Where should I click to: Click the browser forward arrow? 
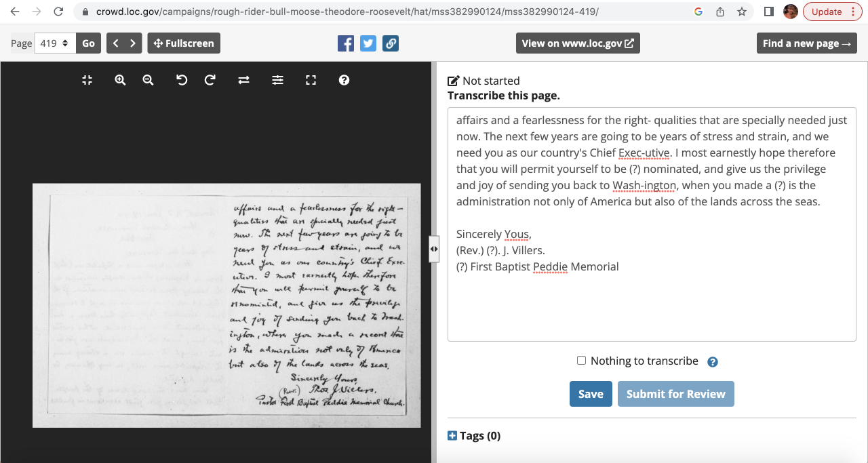pyautogui.click(x=37, y=12)
